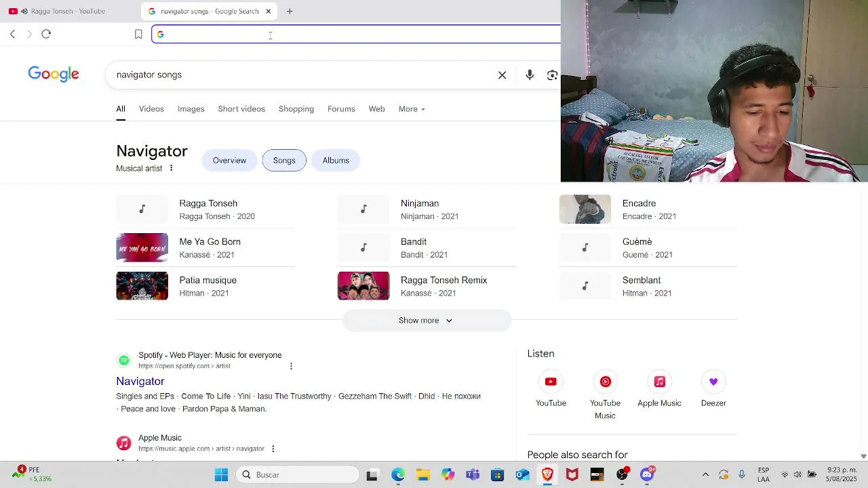Open Microsoft Edge from the taskbar

point(398,475)
